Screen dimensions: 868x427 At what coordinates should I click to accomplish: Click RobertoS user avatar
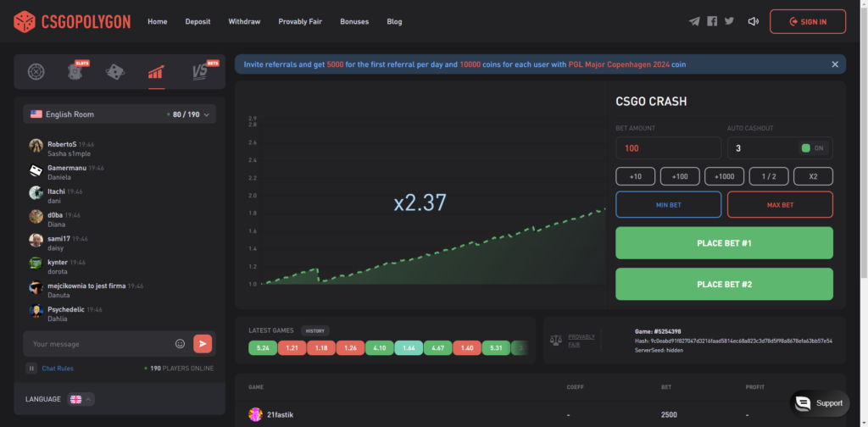36,146
